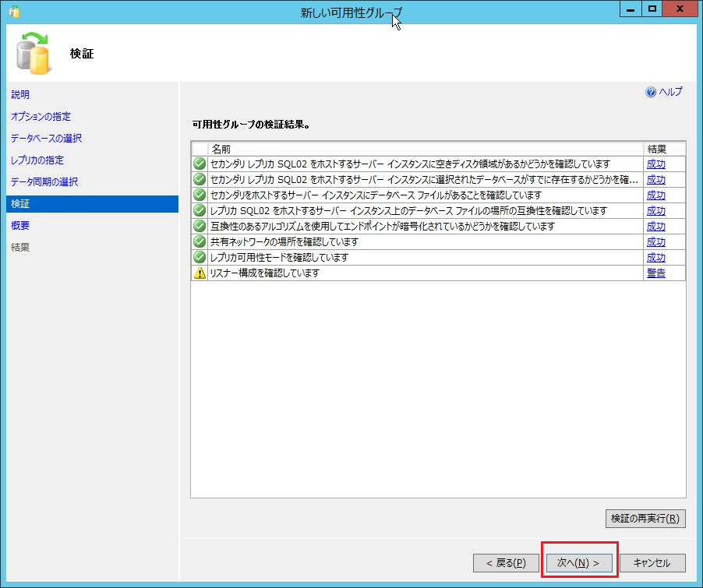703x588 pixels.
Task: Click the help question mark icon
Action: pos(651,92)
